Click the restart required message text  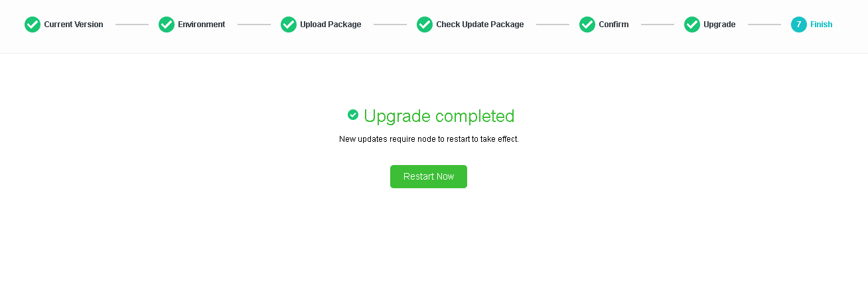point(429,139)
